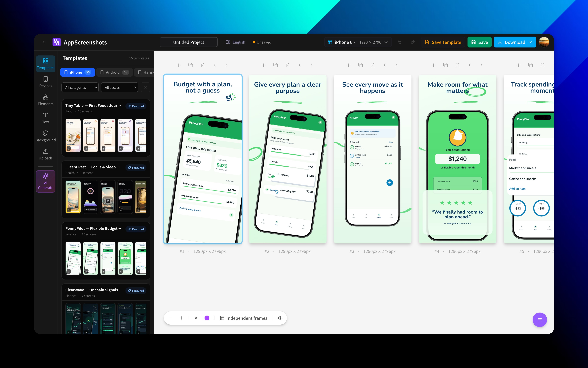Add a frame above screenshot #2
Screen dimensions: 588x368
(x=263, y=65)
